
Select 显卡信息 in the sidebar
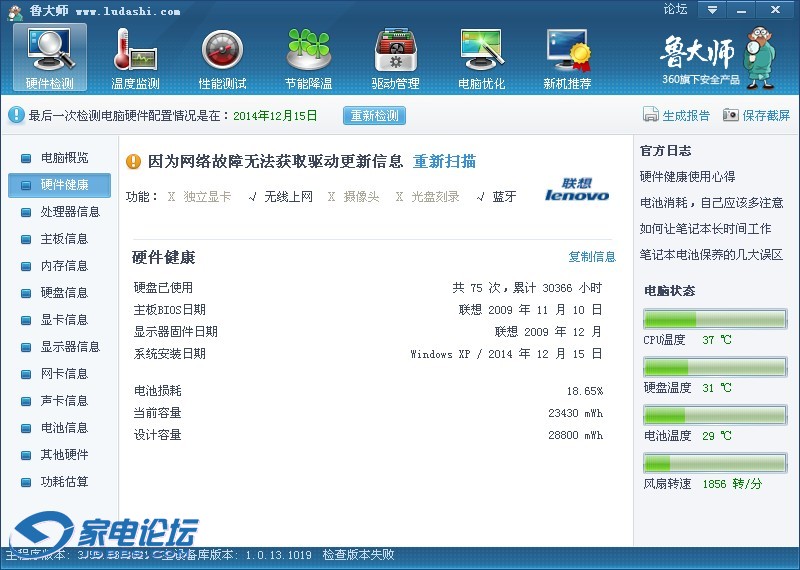click(x=60, y=320)
